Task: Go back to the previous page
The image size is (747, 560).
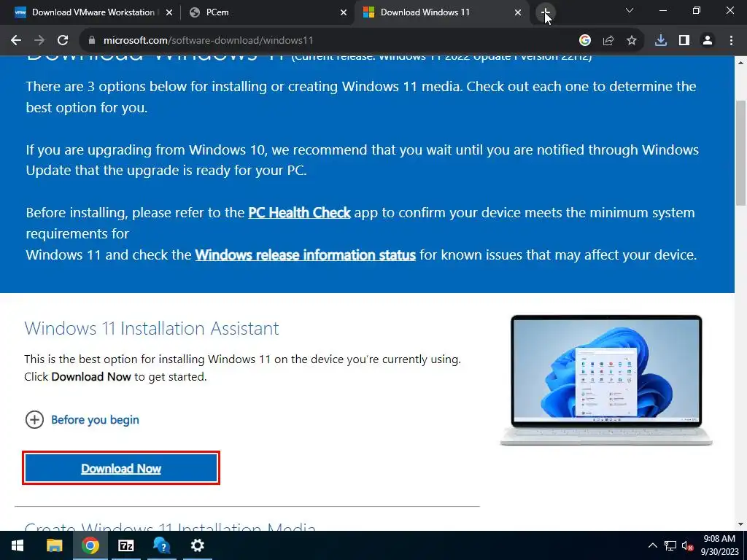Action: pyautogui.click(x=16, y=41)
